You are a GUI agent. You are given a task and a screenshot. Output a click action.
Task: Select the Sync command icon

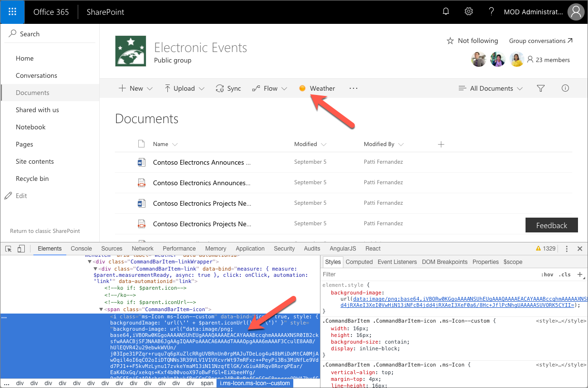point(219,88)
